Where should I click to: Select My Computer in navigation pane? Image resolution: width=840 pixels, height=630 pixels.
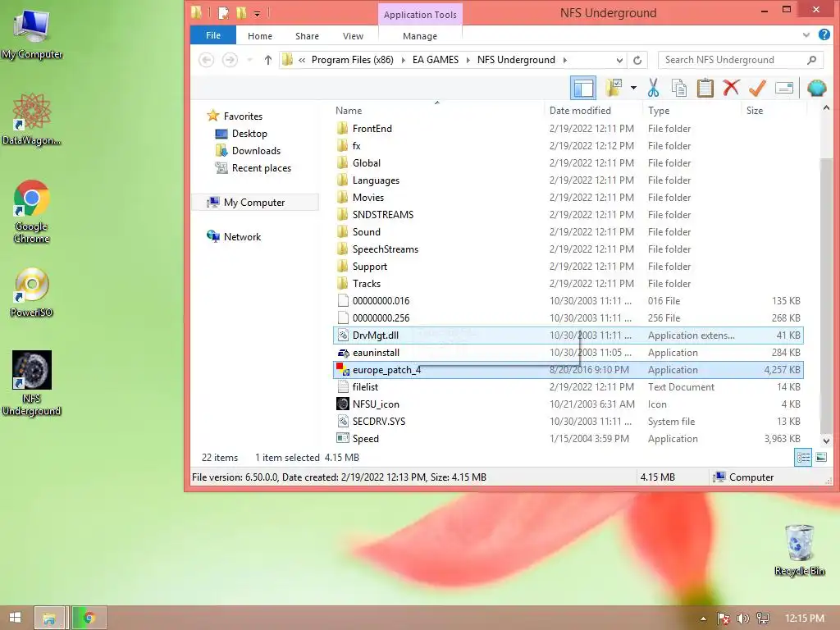(254, 203)
